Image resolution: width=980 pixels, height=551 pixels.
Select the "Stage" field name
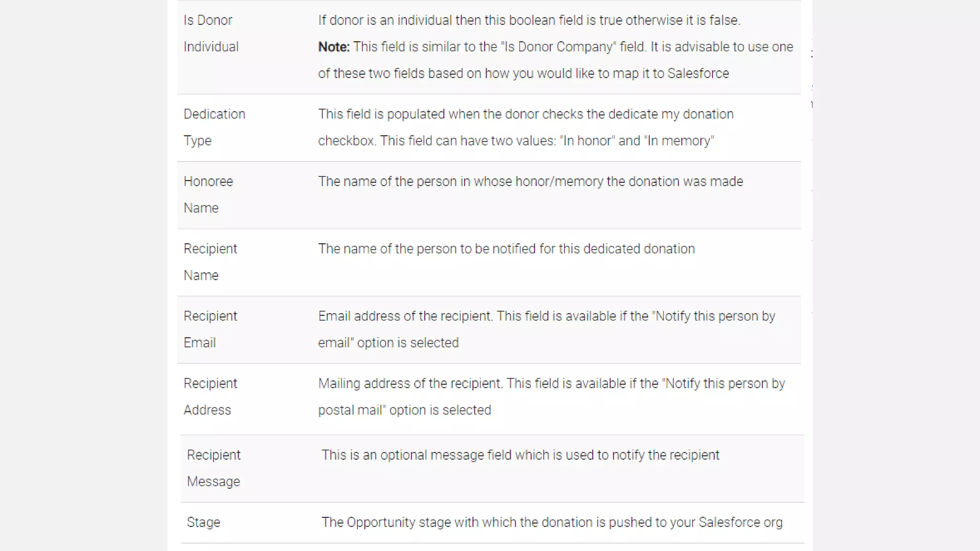pyautogui.click(x=203, y=522)
